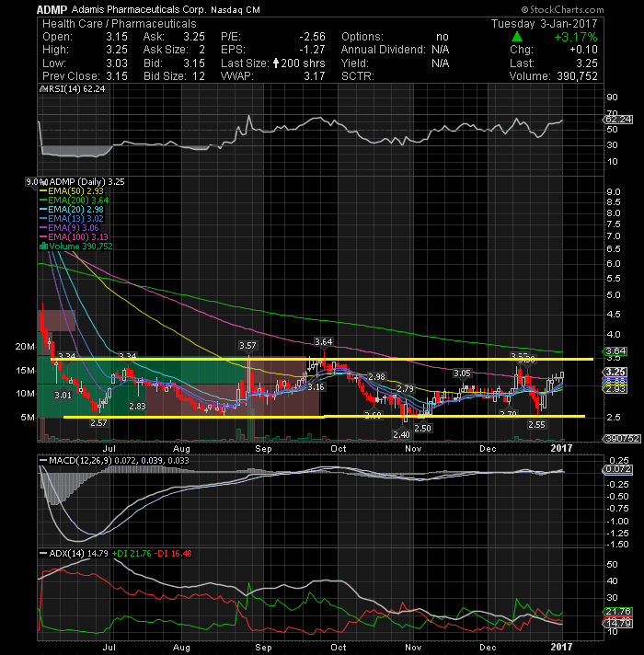Select the Adamis Pharmaceuticals Corp. company name
Viewport: 644px width, 655px height.
point(139,9)
